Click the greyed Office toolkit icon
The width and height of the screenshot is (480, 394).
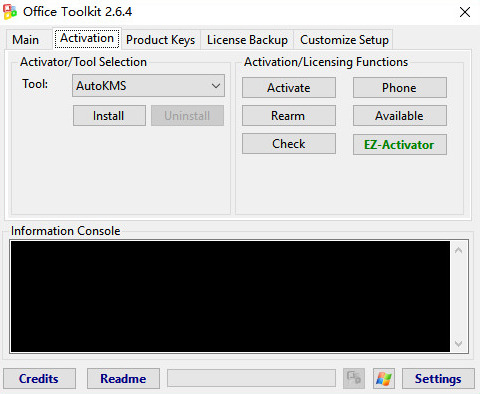(x=354, y=378)
